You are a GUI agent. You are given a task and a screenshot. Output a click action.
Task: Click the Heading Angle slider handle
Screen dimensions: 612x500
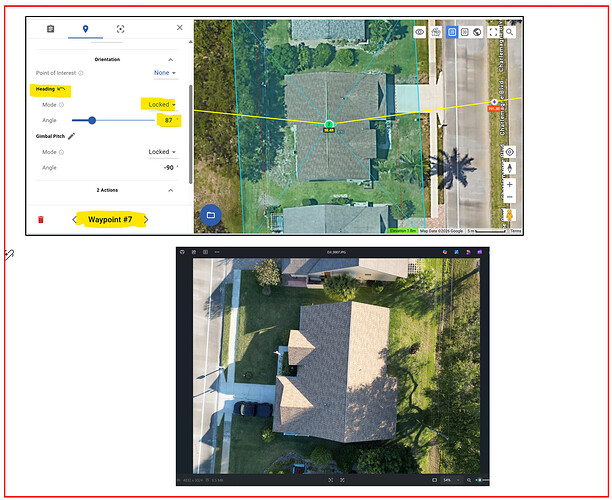[92, 120]
